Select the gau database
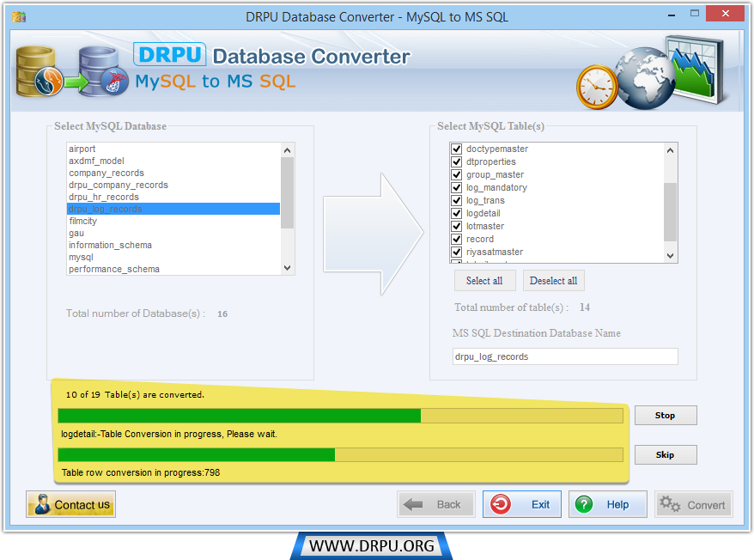Viewport: 754px width, 560px height. point(173,234)
